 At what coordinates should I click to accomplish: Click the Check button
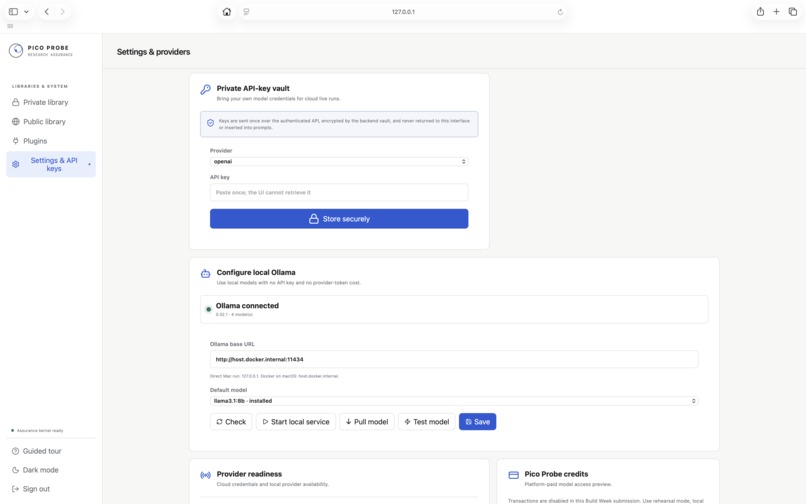pos(231,422)
